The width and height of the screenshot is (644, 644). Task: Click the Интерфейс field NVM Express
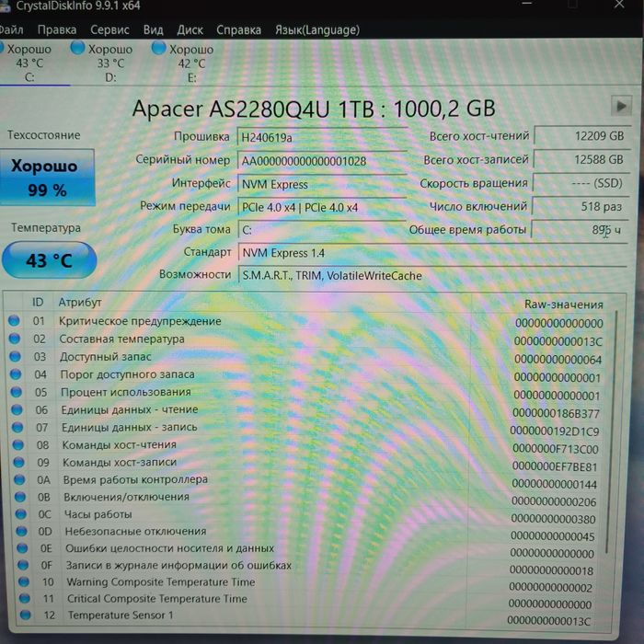(x=322, y=184)
